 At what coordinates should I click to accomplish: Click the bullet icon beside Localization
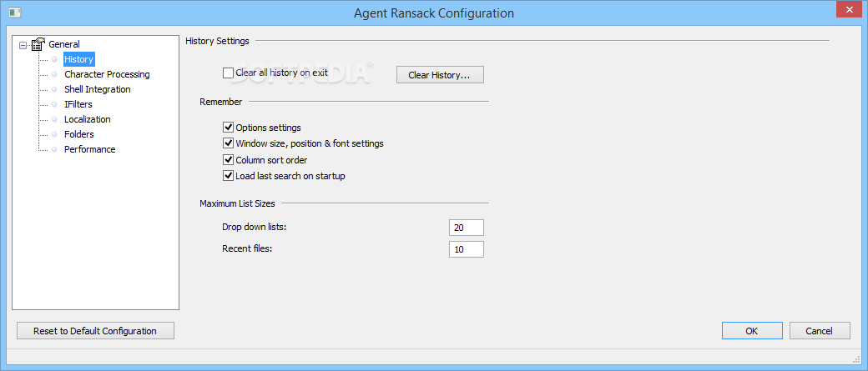click(x=54, y=119)
